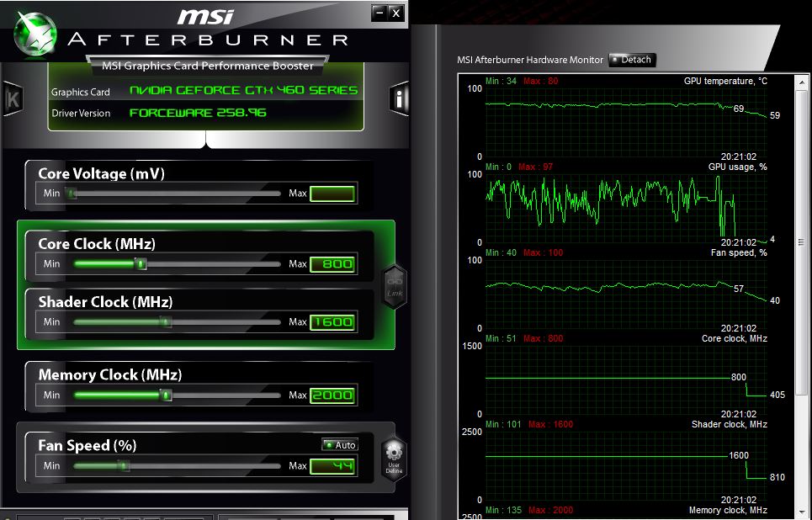Image resolution: width=812 pixels, height=520 pixels.
Task: Click the Fan Speed slider handle
Action: coord(123,466)
